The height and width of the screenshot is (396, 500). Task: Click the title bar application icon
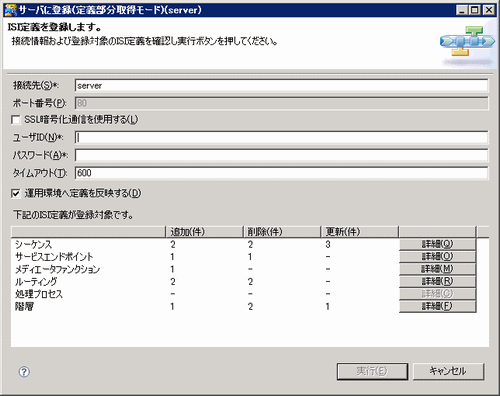[x=11, y=10]
